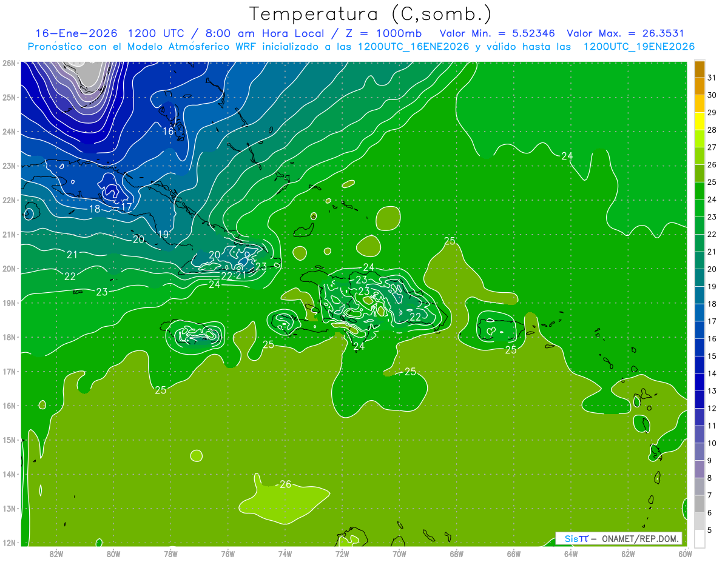Click the white 26 contour label
The image size is (728, 562).
pyautogui.click(x=285, y=484)
